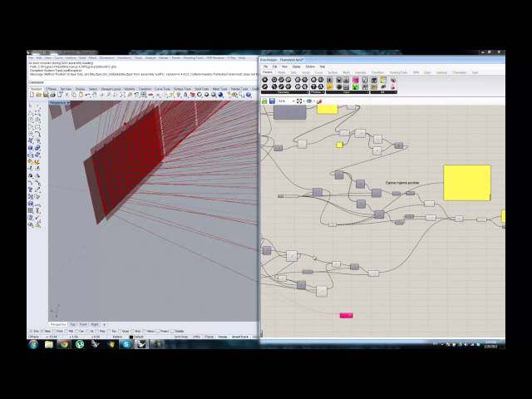Viewport: 532px width, 399px height.
Task: Switch to the Right viewport tab
Action: coord(95,325)
